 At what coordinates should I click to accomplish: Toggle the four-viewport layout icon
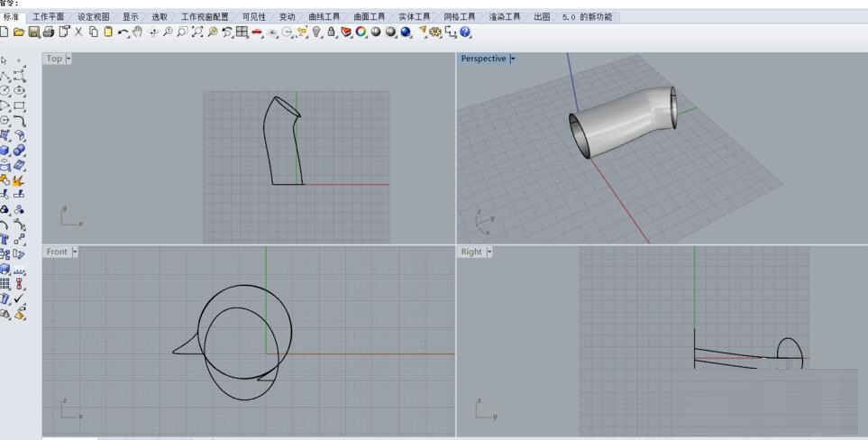click(x=242, y=32)
